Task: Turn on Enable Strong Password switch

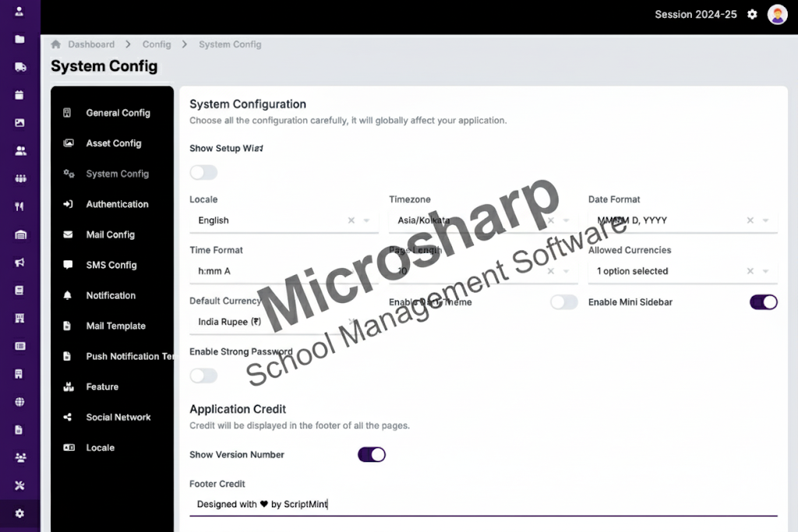Action: 203,375
